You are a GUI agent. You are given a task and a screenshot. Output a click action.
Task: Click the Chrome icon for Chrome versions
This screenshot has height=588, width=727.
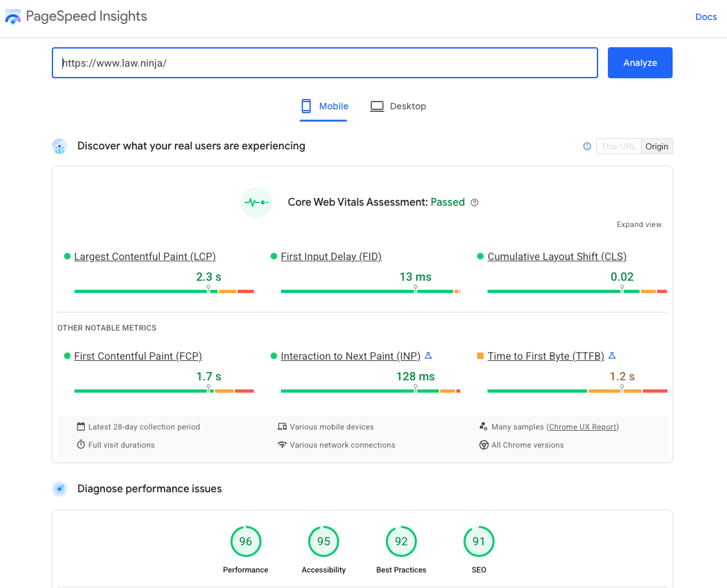(484, 445)
